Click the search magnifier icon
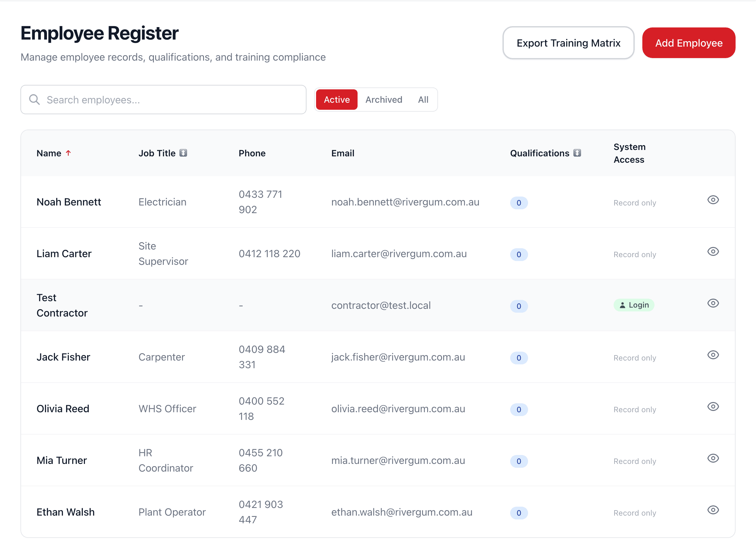This screenshot has width=756, height=559. point(34,100)
